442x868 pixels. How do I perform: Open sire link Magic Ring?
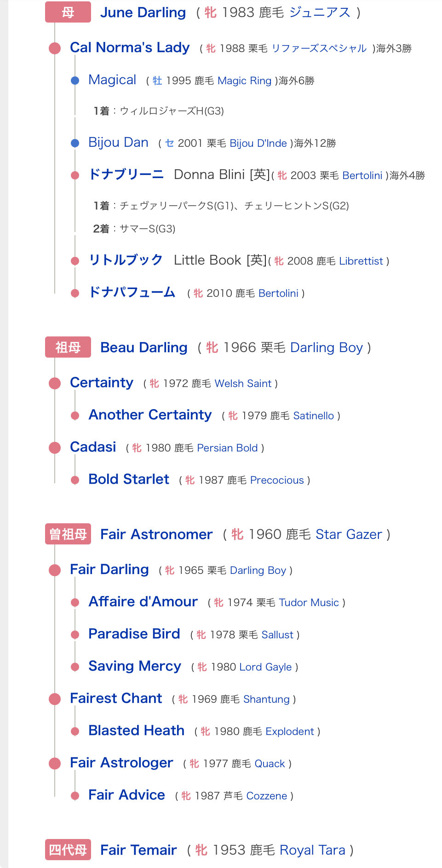coord(244,81)
